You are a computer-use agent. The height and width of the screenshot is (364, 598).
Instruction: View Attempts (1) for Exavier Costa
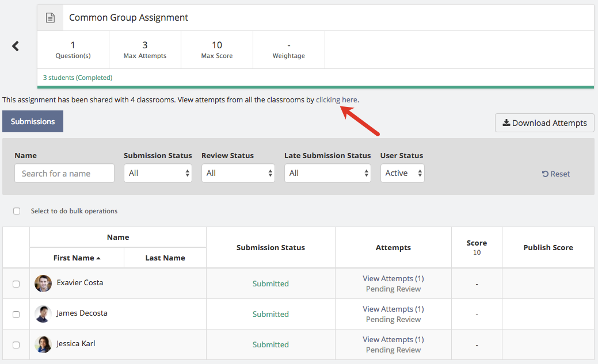(x=393, y=279)
